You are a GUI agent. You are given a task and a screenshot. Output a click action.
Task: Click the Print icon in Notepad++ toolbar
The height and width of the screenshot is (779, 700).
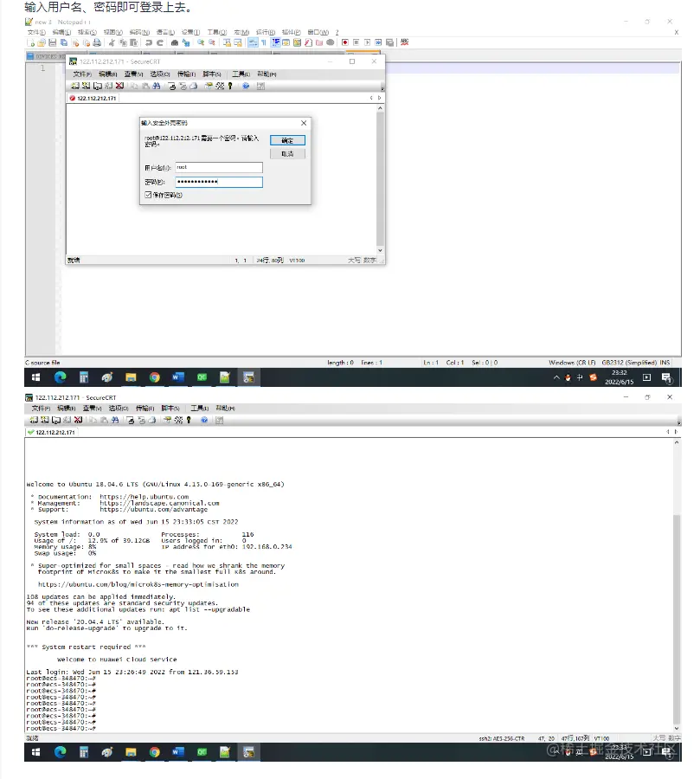[97, 42]
